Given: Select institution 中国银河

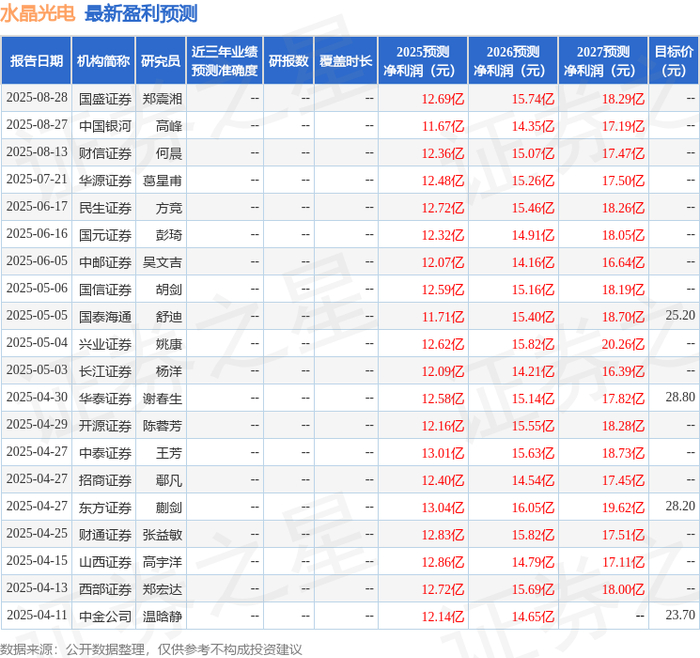Looking at the screenshot, I should (105, 126).
